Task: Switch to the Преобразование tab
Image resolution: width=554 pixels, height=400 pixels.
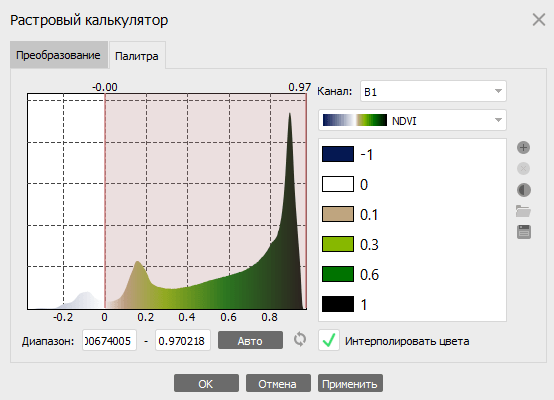Action: click(x=59, y=55)
